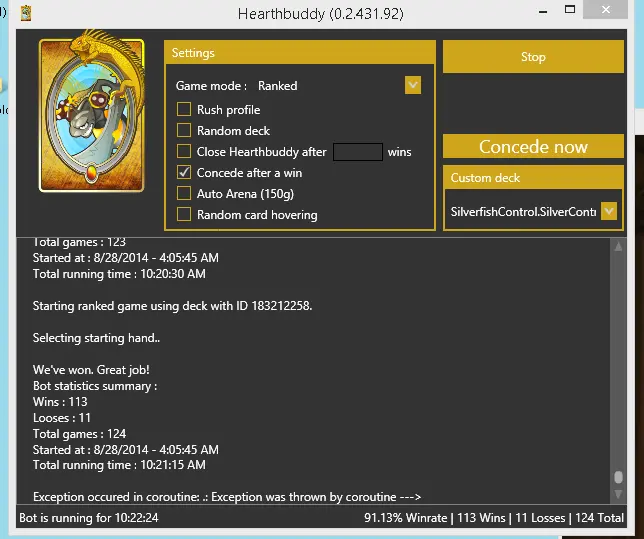Viewport: 644px width, 539px height.
Task: Click the log scrollbar thumb
Action: coord(618,477)
